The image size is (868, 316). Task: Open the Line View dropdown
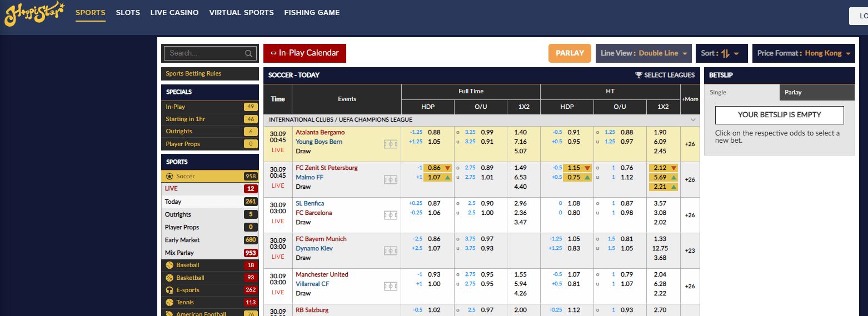pyautogui.click(x=643, y=53)
